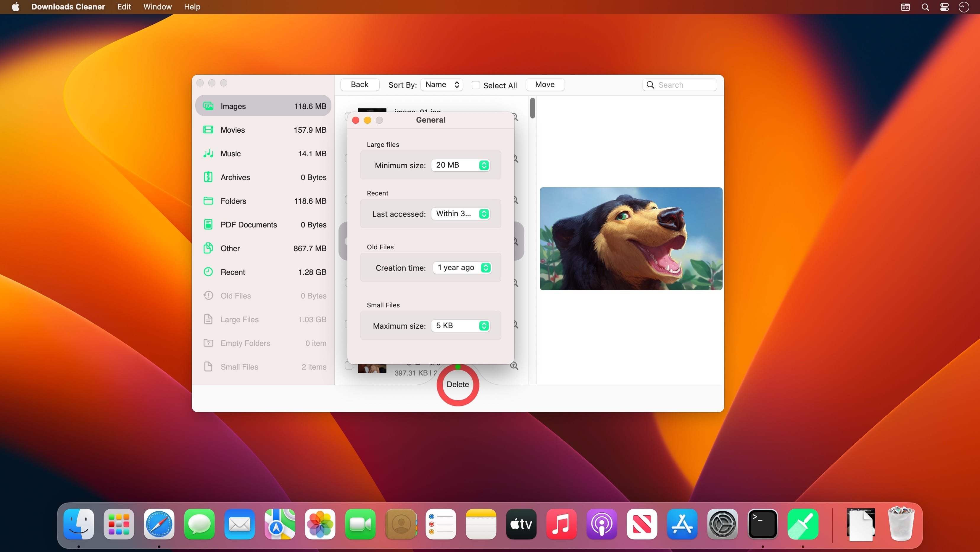The width and height of the screenshot is (980, 552).
Task: Open the Music category icon
Action: 208,153
